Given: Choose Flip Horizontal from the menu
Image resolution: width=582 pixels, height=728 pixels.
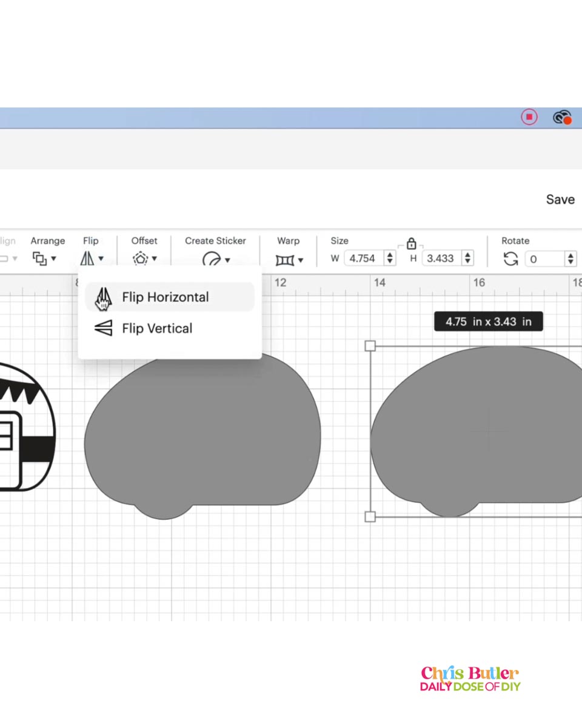Looking at the screenshot, I should click(x=170, y=297).
